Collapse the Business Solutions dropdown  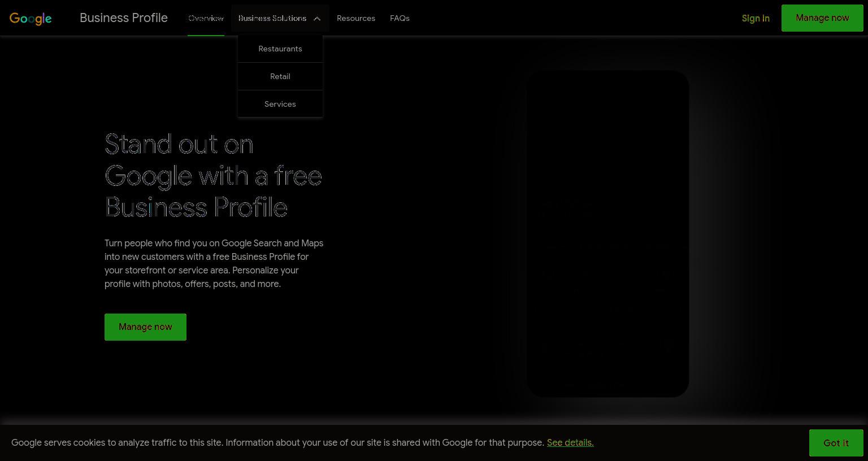(280, 18)
